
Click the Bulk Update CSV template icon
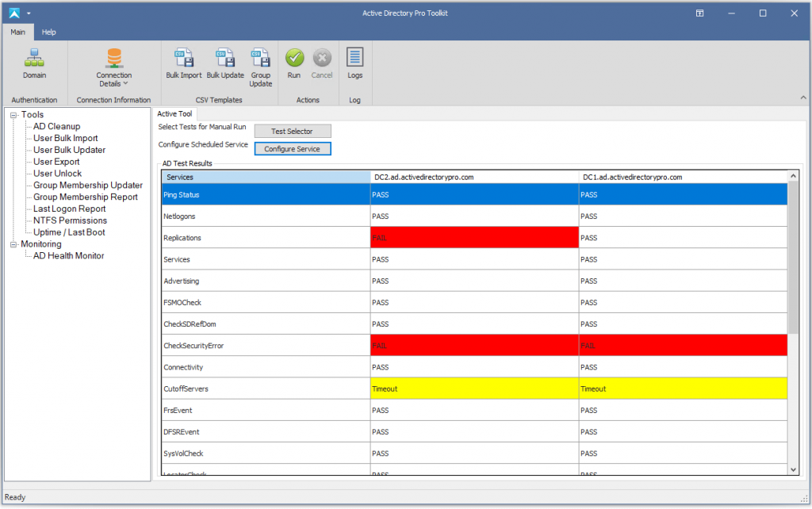[225, 58]
